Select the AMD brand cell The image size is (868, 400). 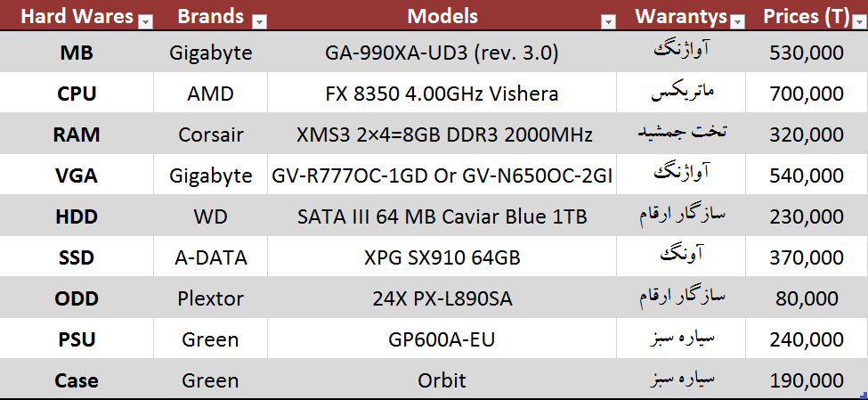[210, 94]
